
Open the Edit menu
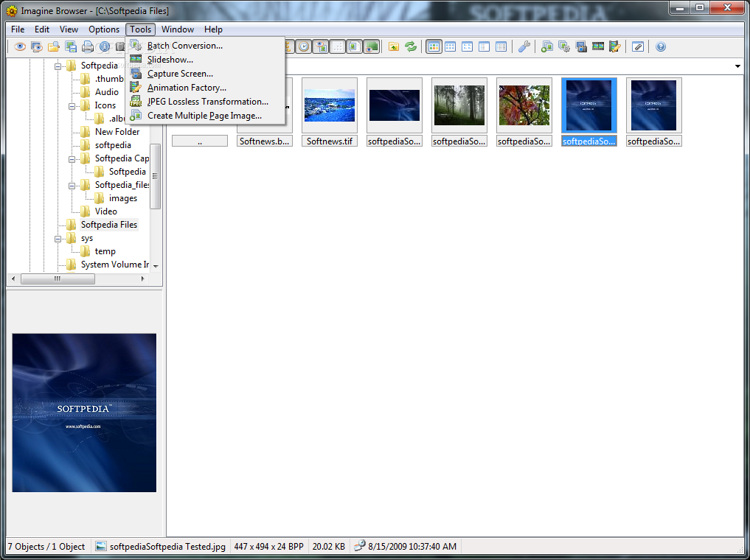tap(42, 29)
